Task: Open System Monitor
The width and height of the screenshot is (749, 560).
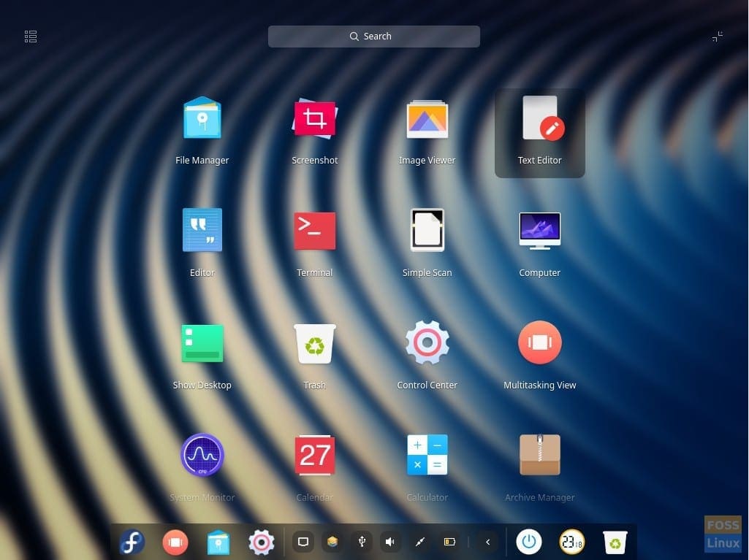Action: click(x=202, y=456)
